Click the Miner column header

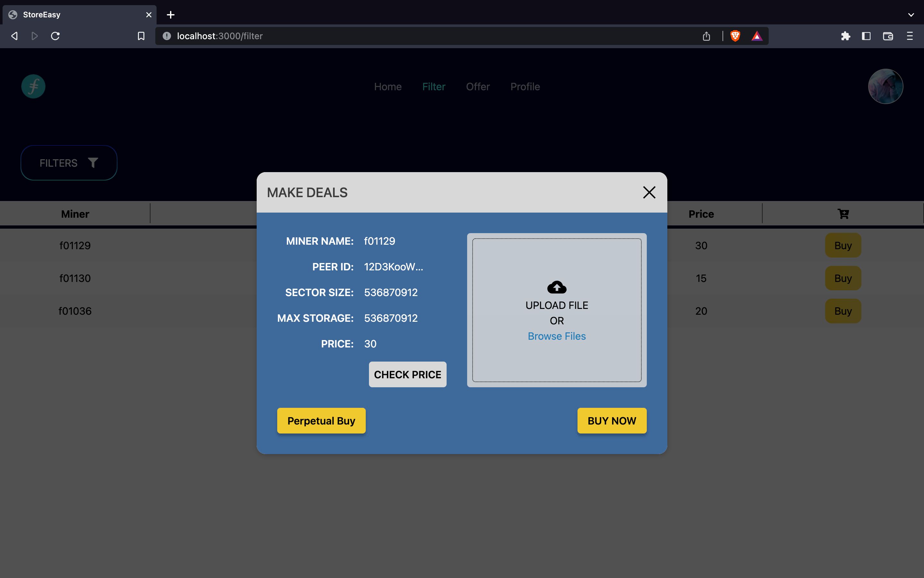click(x=75, y=214)
